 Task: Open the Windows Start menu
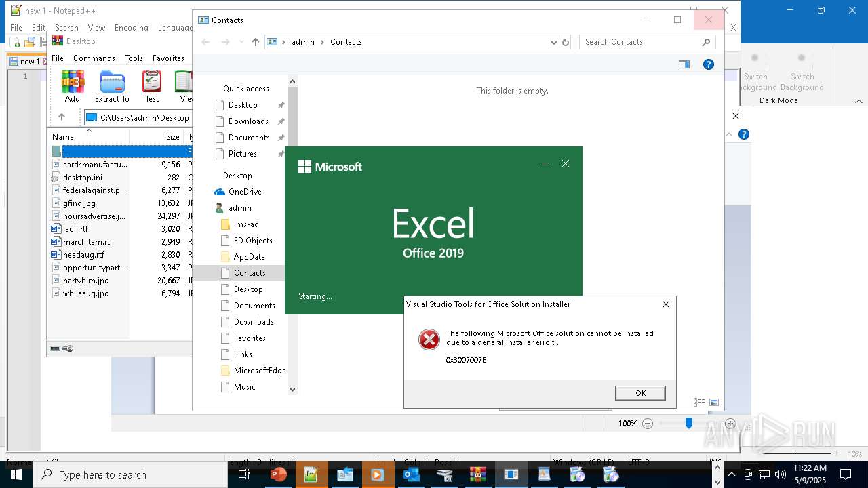pos(16,474)
